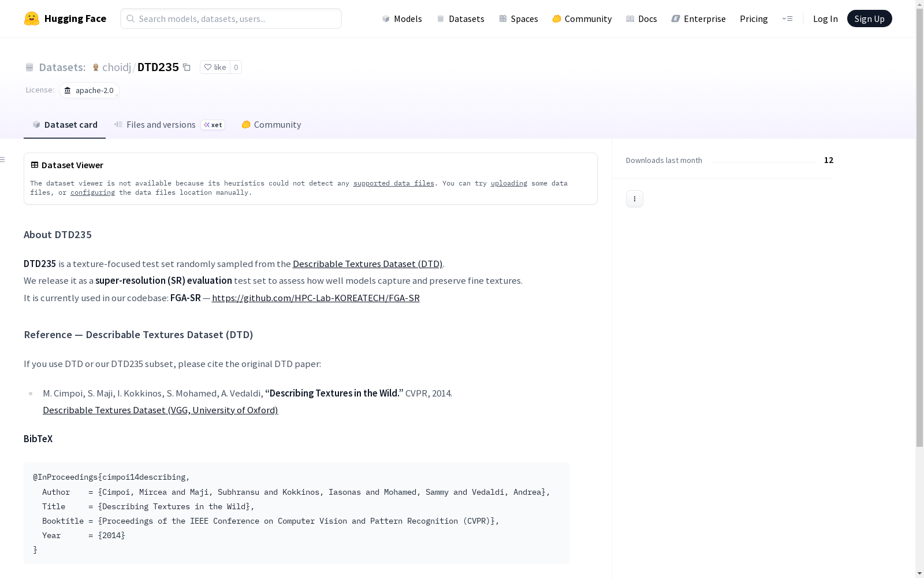Toggle the table of contents sidebar icon
This screenshot has height=578, width=924.
(x=3, y=160)
